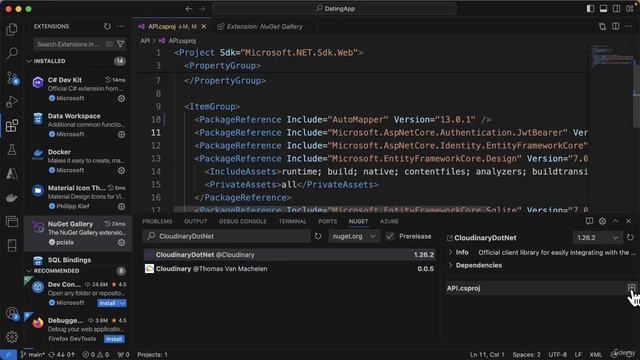The height and width of the screenshot is (360, 640).
Task: Split the editor to the right
Action: point(616,27)
